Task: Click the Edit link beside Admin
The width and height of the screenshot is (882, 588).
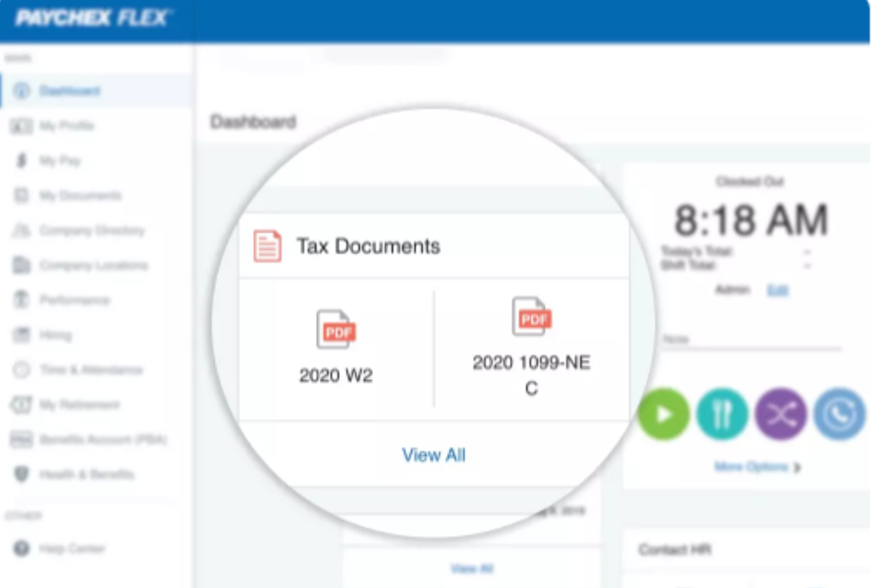Action: pyautogui.click(x=777, y=290)
